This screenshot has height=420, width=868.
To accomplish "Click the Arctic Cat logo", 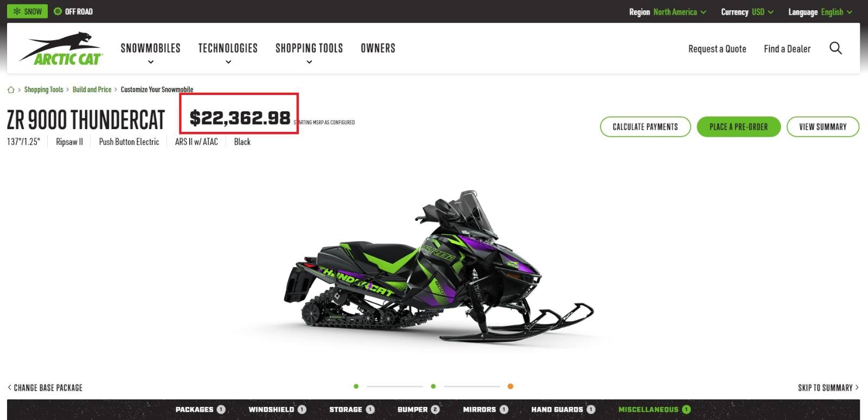I will click(61, 49).
